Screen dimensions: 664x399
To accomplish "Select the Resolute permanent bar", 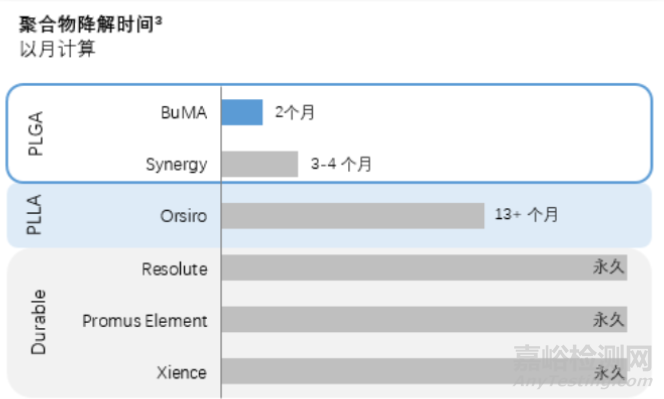I will pos(424,267).
